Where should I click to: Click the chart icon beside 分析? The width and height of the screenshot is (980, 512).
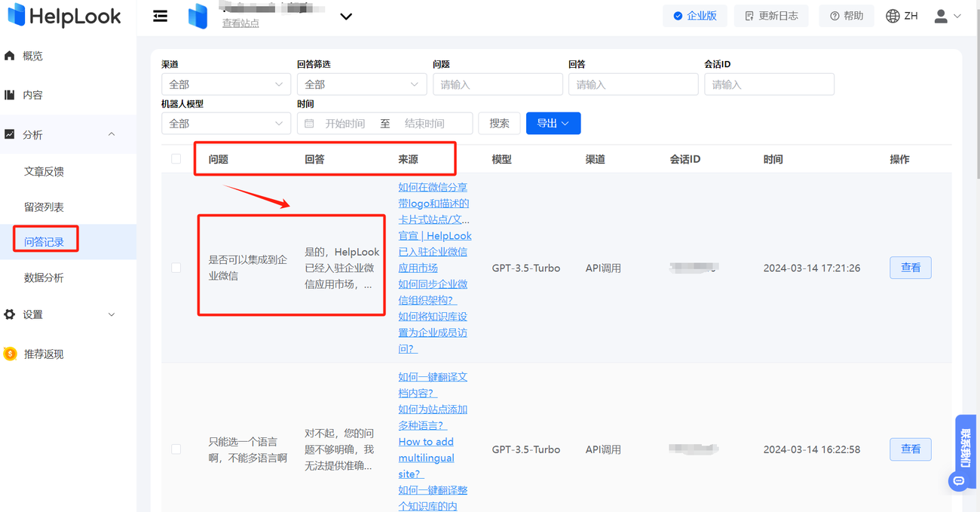coord(10,134)
